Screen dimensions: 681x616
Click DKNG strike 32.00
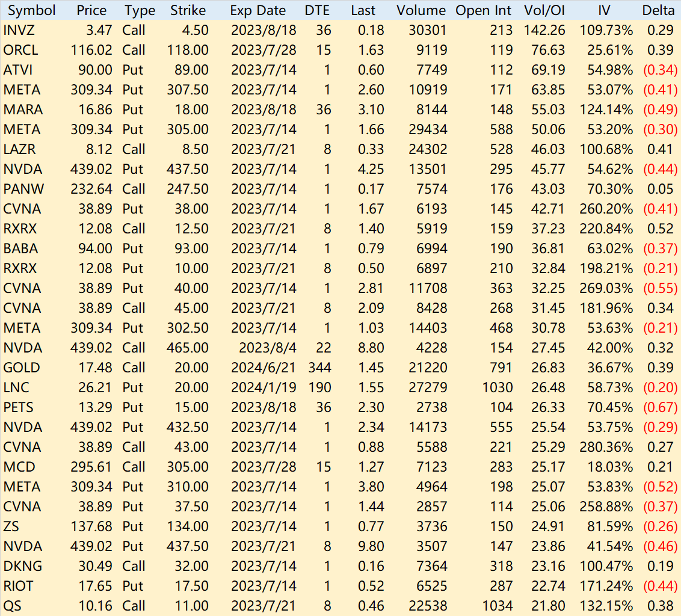[191, 566]
